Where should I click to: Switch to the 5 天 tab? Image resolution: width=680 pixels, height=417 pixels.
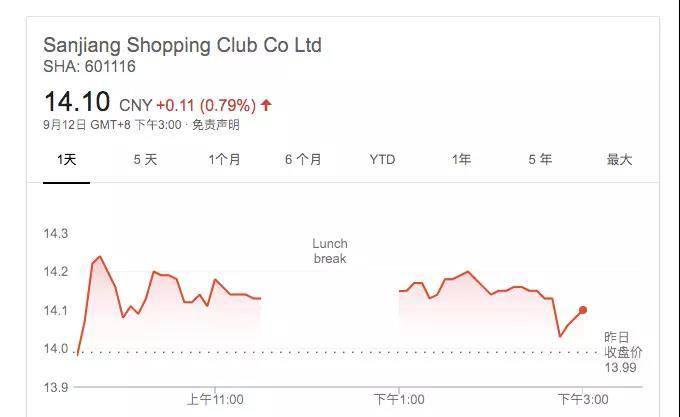(145, 160)
